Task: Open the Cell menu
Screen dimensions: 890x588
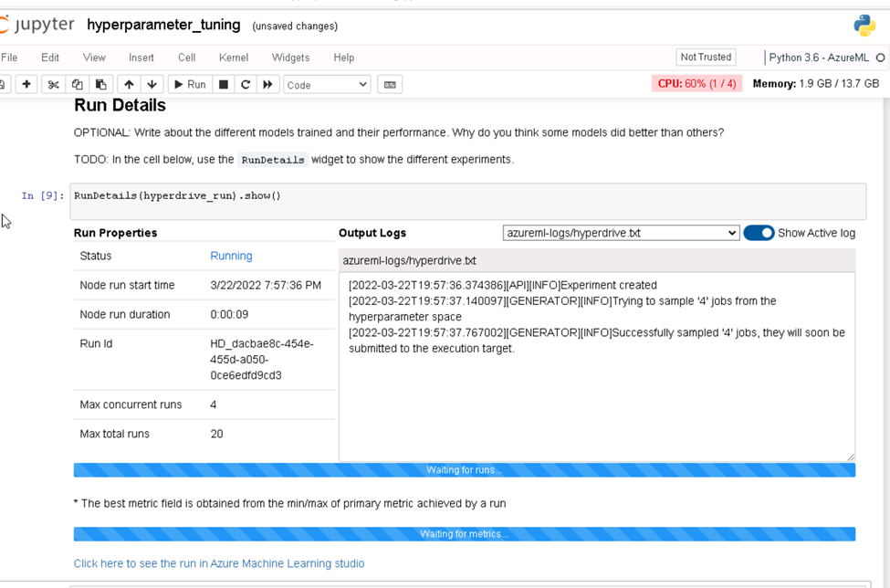Action: tap(187, 58)
